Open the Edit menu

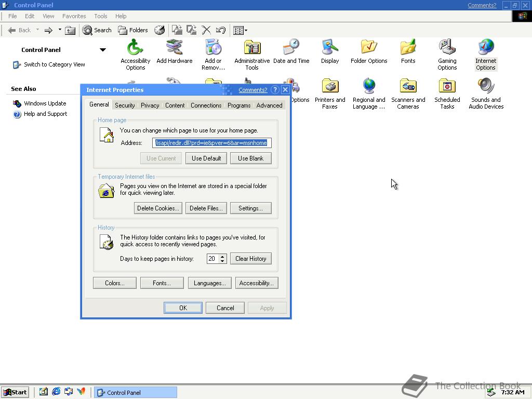pos(30,16)
